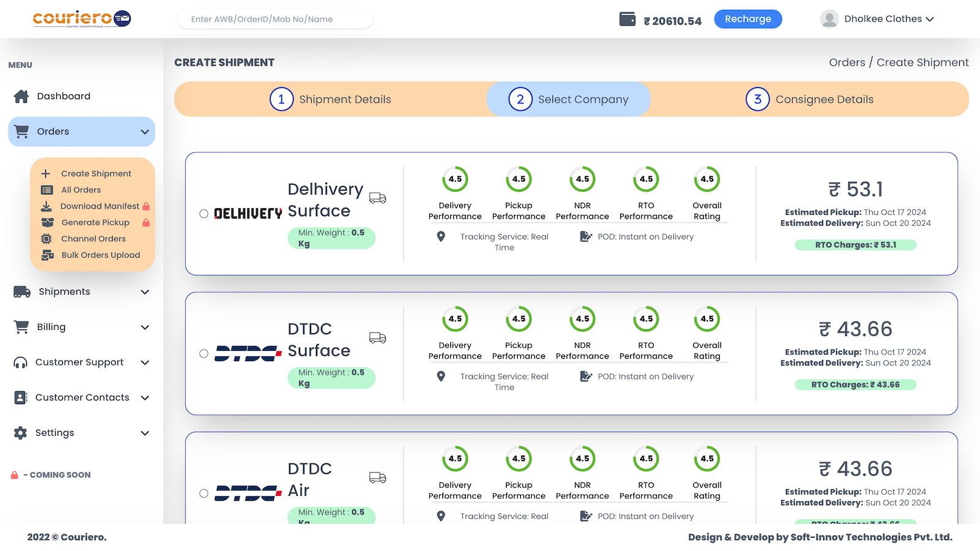
Task: Expand the Customer Contacts chevron
Action: click(x=145, y=397)
